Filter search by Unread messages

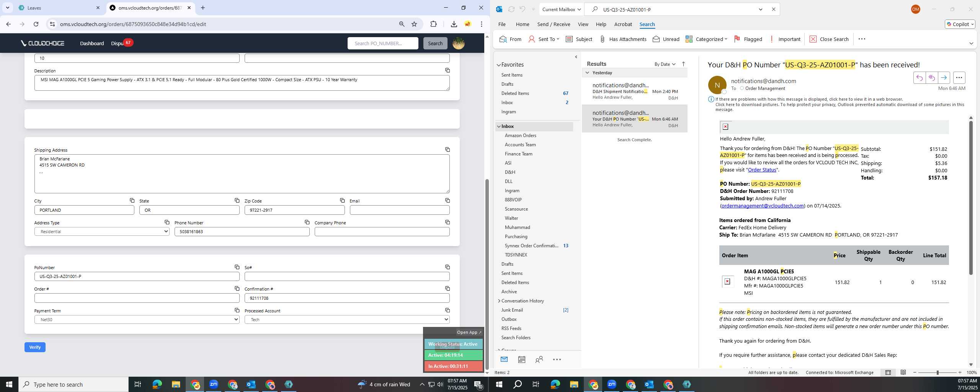(666, 39)
